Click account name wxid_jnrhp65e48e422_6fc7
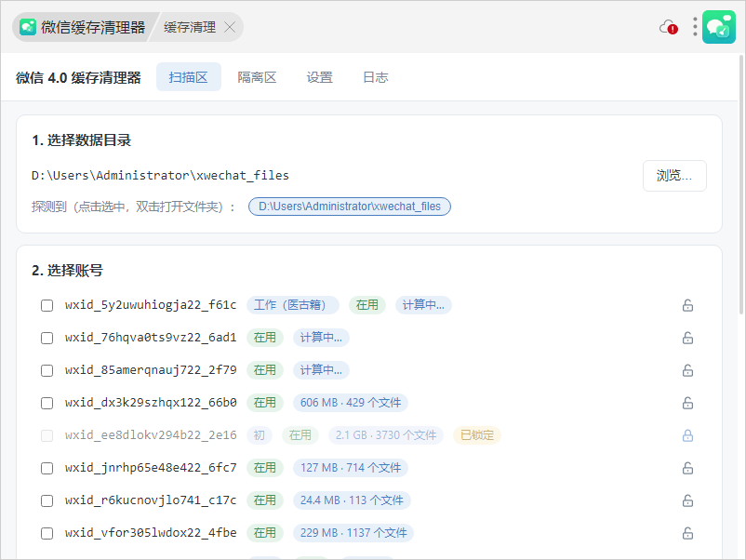Screen dimensions: 746x560 pyautogui.click(x=151, y=468)
